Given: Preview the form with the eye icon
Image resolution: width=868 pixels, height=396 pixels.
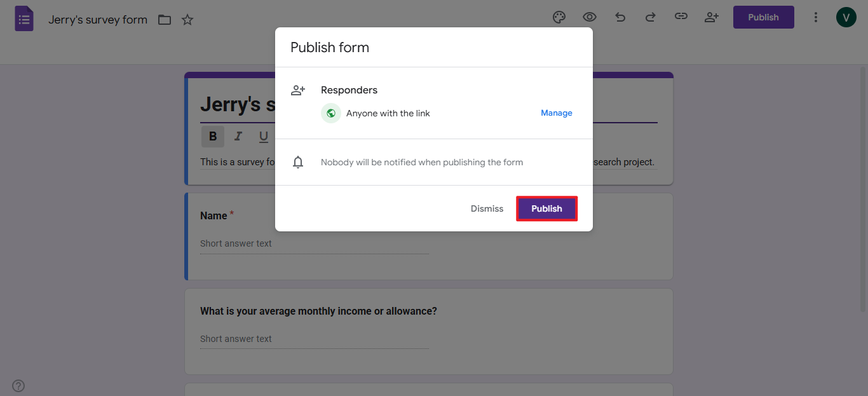Looking at the screenshot, I should pyautogui.click(x=589, y=17).
